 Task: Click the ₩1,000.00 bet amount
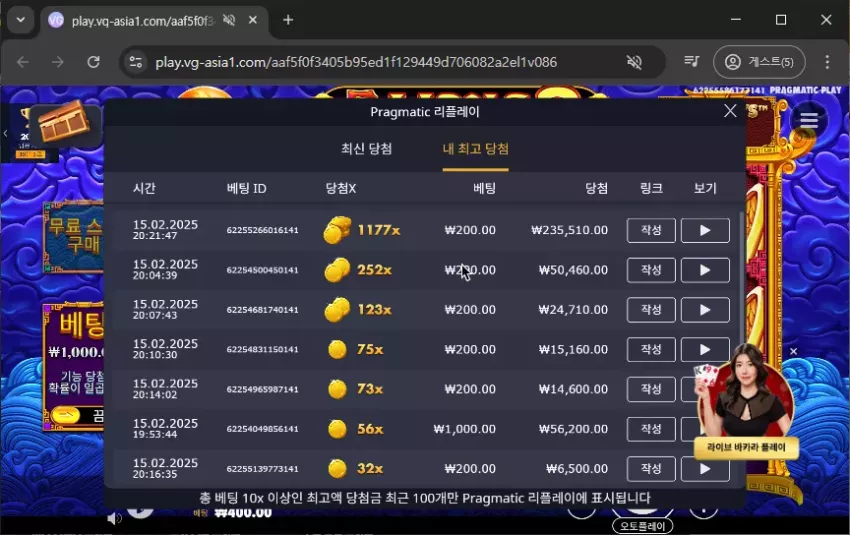pyautogui.click(x=465, y=429)
